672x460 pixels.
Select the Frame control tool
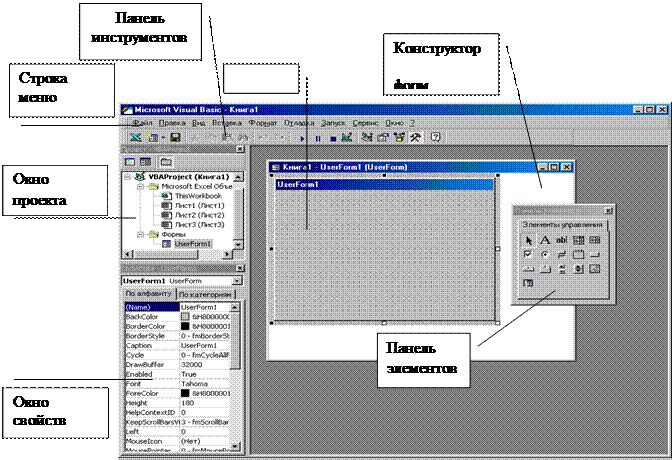(579, 254)
